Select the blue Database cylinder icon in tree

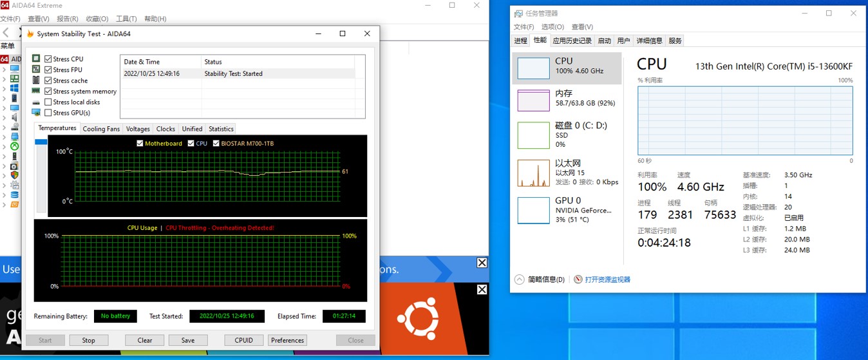(14, 194)
